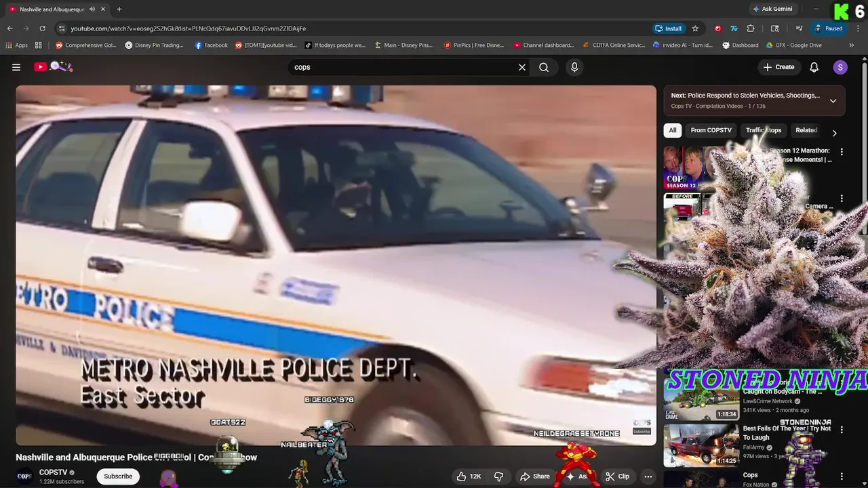868x488 pixels.
Task: Click COPSTV channel avatar
Action: pos(24,476)
